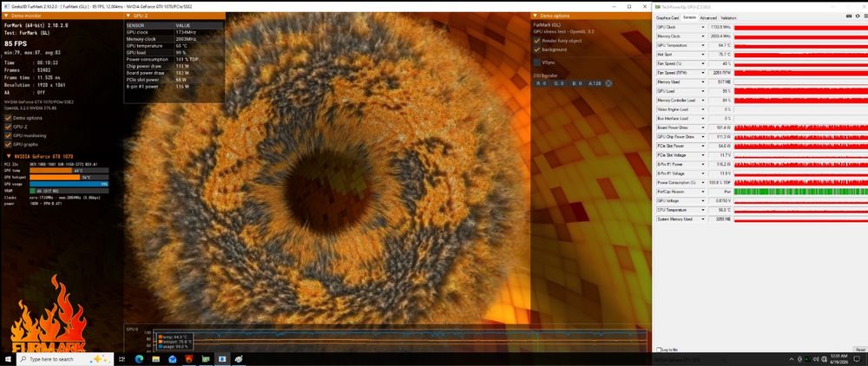Open File Explorer from the taskbar

coord(155,359)
